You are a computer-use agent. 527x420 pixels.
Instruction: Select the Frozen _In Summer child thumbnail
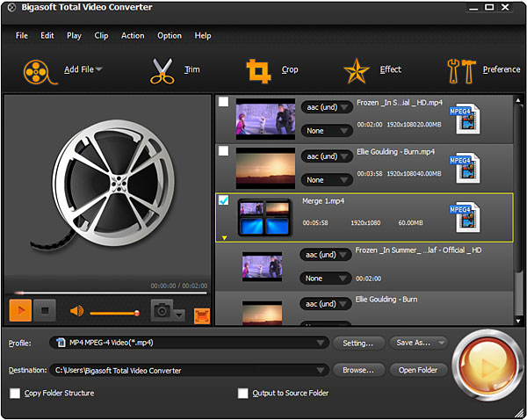click(262, 266)
